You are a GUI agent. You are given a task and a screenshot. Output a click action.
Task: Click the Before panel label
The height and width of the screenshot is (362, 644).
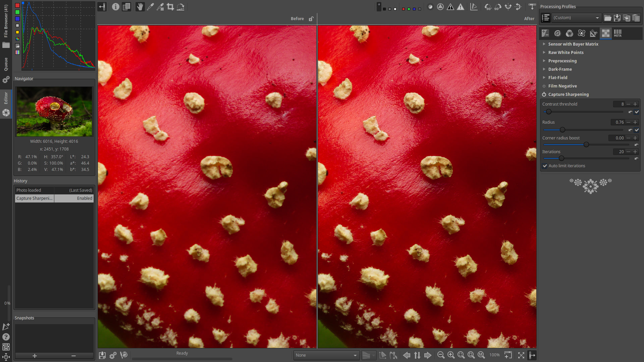297,18
